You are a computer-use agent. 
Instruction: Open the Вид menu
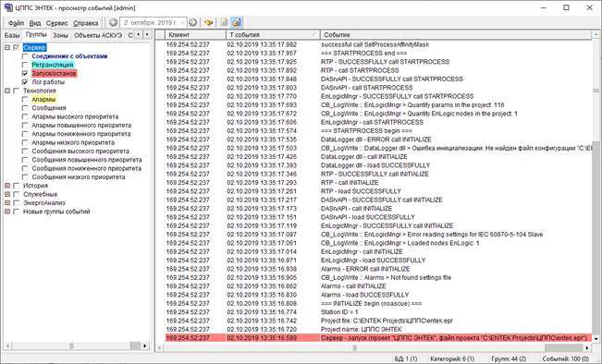35,23
